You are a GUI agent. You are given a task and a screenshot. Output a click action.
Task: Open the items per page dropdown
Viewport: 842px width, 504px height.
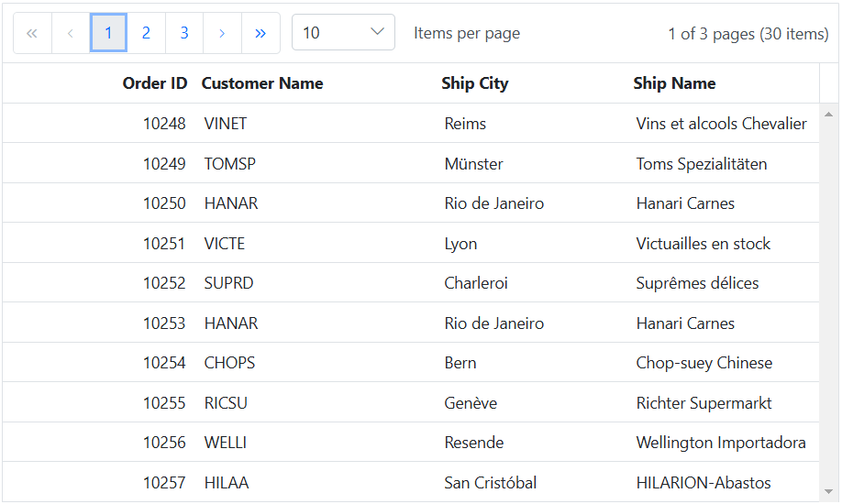click(343, 33)
